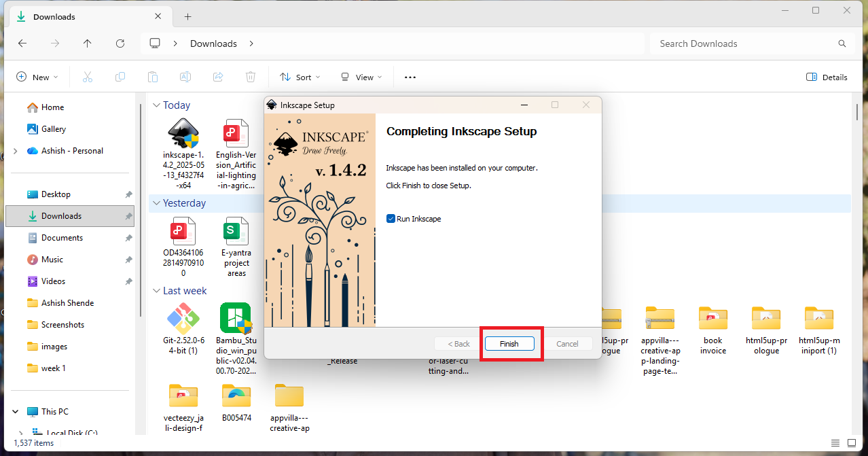This screenshot has height=456, width=868.
Task: Click the Delete trash icon
Action: pyautogui.click(x=251, y=77)
